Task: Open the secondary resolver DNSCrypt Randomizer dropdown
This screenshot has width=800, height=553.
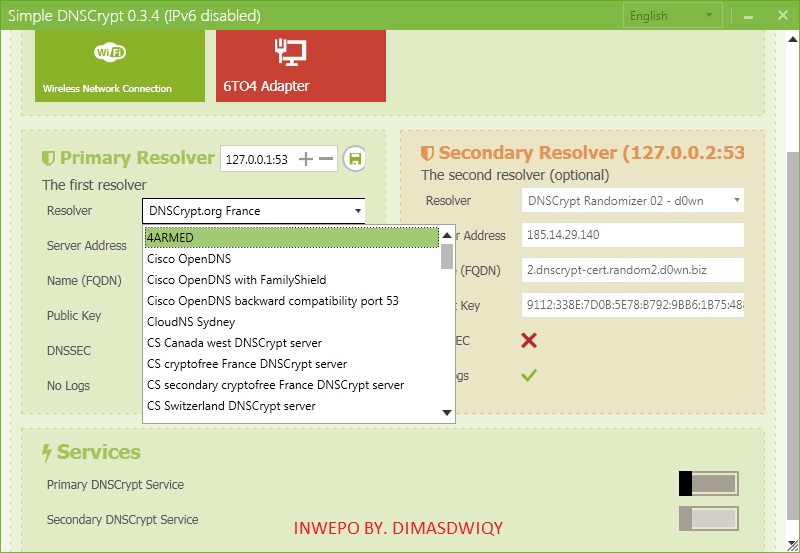Action: 633,200
